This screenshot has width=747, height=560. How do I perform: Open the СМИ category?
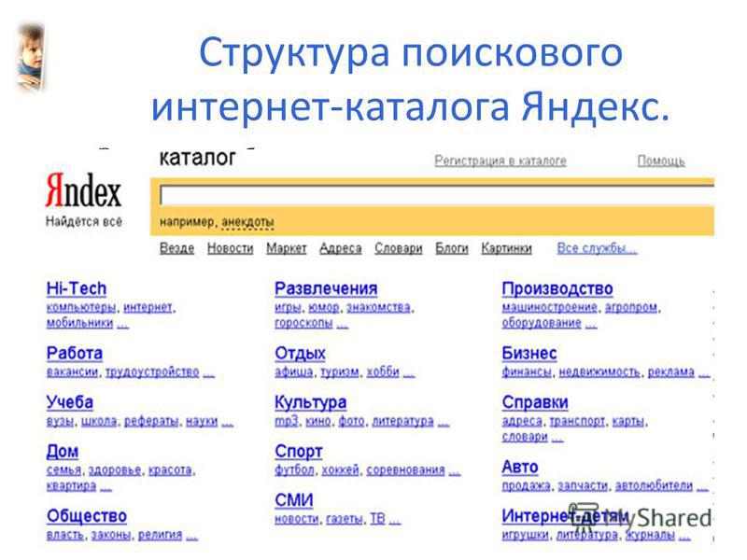294,500
